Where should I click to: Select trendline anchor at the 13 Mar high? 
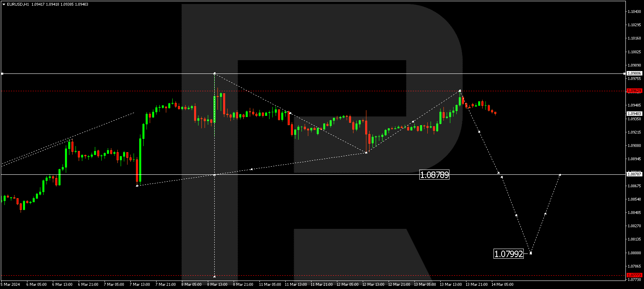click(x=460, y=91)
